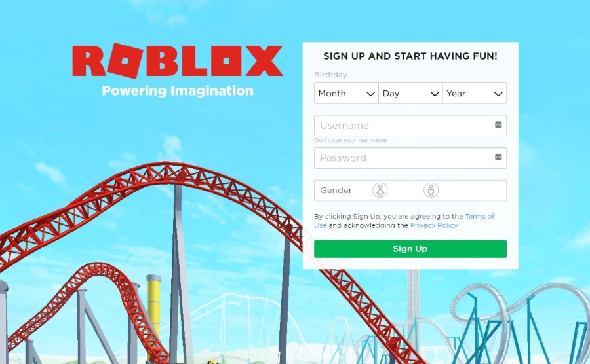Focus the Password input field
This screenshot has width=590, height=364.
pos(410,158)
